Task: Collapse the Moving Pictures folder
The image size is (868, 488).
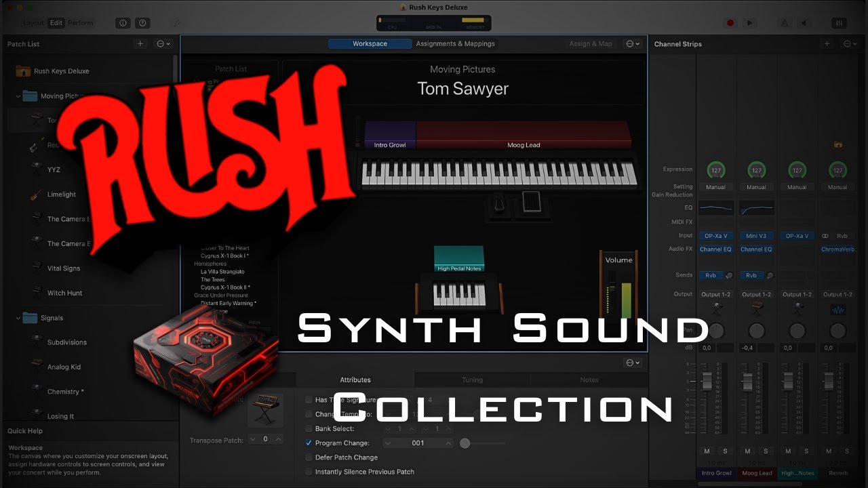Action: [x=18, y=96]
